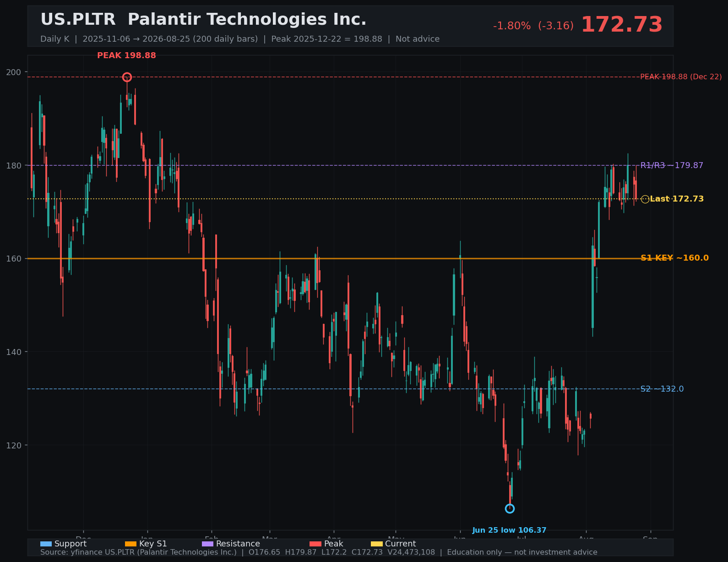This screenshot has width=728, height=562.
Task: Click the y-axis label 120
Action: click(14, 445)
